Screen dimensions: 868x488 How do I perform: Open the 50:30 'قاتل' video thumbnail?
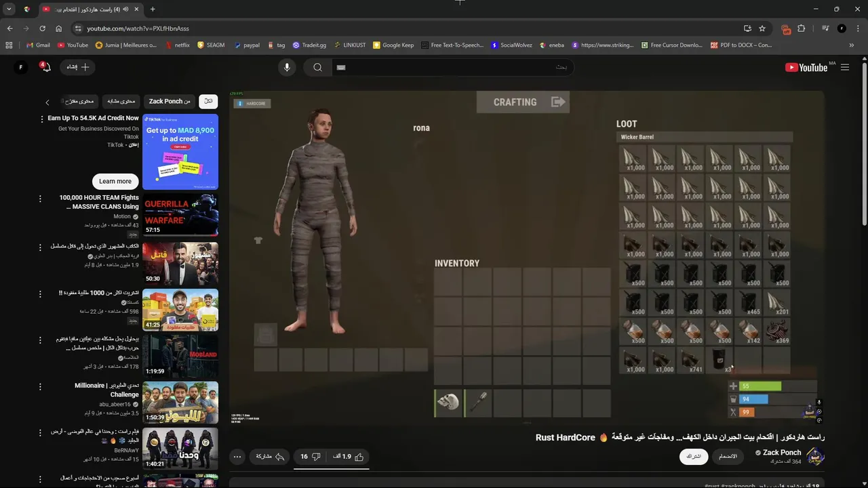180,263
